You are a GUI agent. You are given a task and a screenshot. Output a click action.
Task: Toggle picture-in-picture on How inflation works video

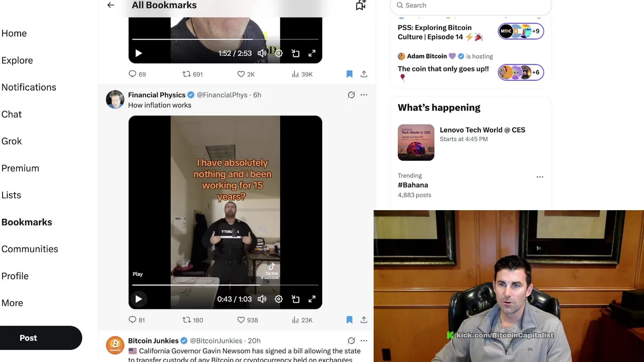(295, 299)
